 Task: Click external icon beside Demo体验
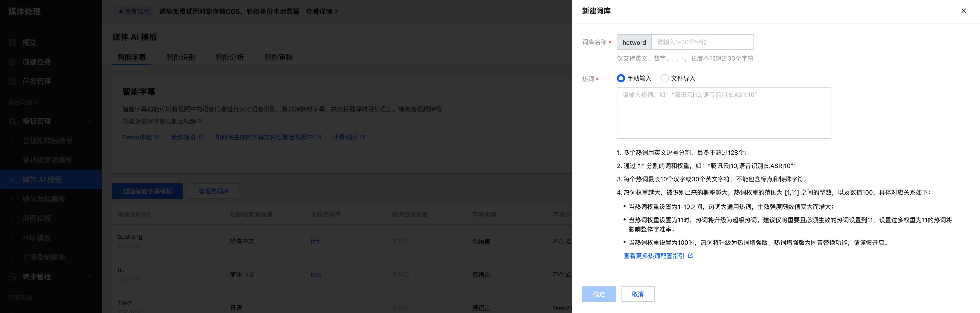point(158,137)
